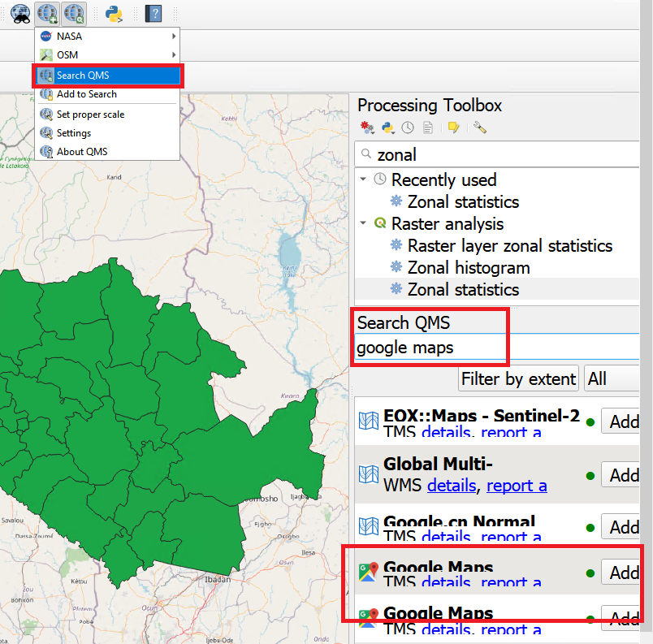Open the Python console toolbar icon
The width and height of the screenshot is (653, 644).
114,14
